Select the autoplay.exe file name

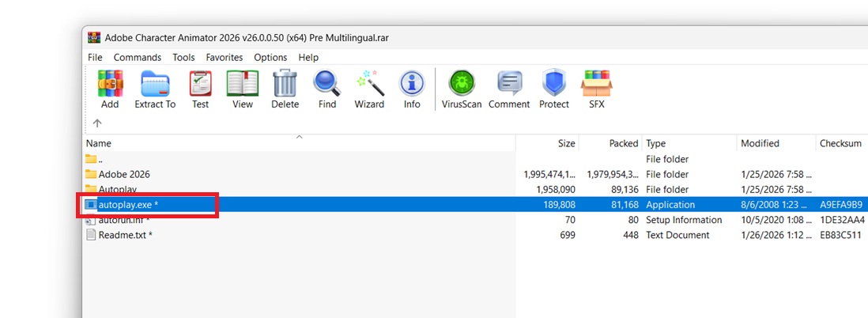tap(128, 204)
